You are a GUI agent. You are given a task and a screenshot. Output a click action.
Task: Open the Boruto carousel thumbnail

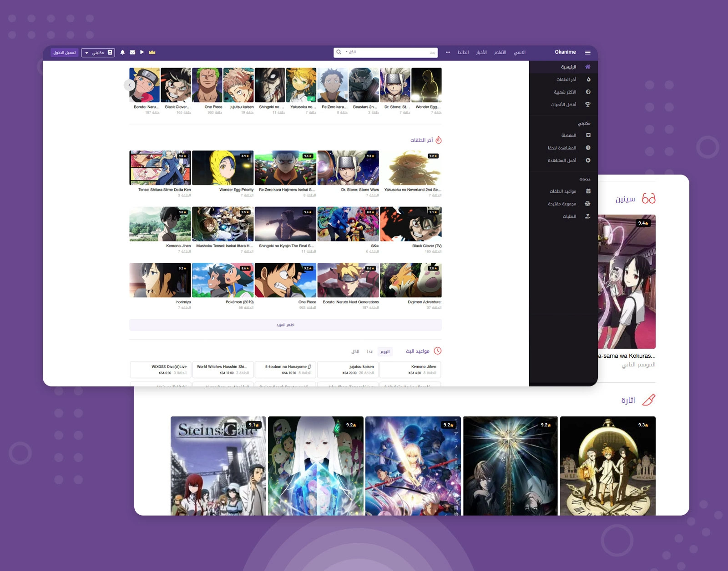[x=145, y=85]
